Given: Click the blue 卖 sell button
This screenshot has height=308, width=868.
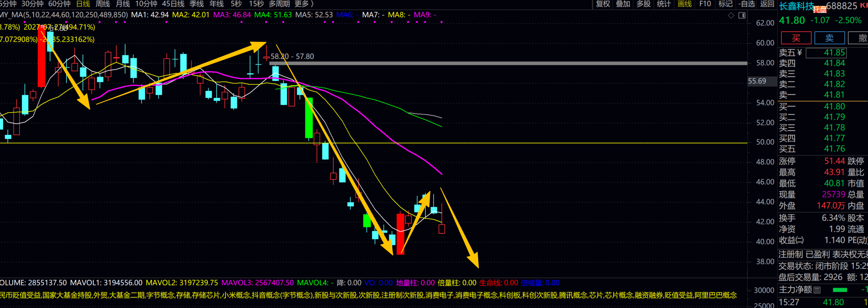Looking at the screenshot, I should pyautogui.click(x=830, y=38).
